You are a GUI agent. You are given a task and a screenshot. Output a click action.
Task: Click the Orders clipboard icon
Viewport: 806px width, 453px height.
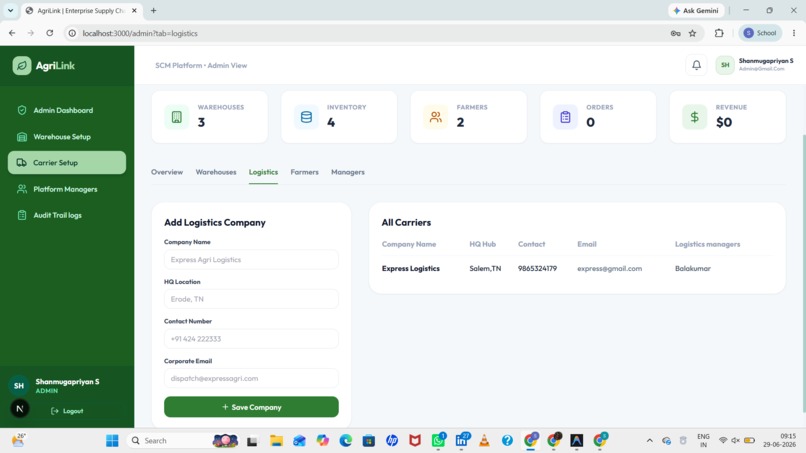[565, 117]
